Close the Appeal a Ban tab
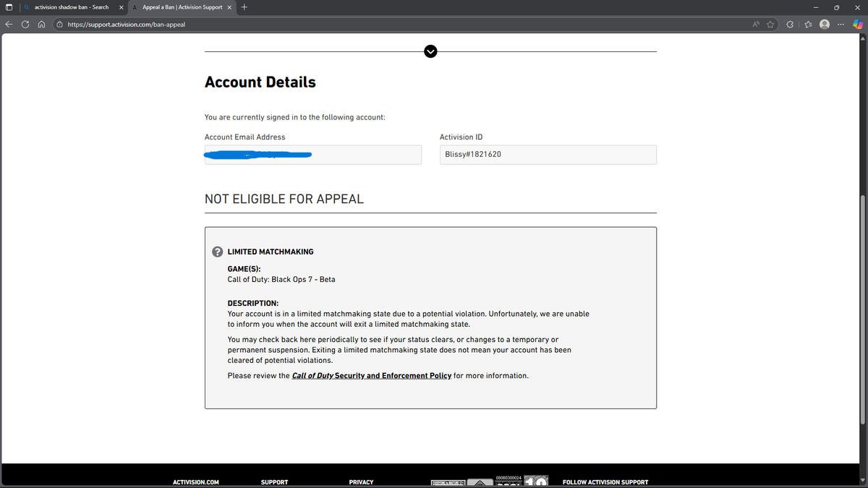Image resolution: width=868 pixels, height=488 pixels. (x=229, y=7)
